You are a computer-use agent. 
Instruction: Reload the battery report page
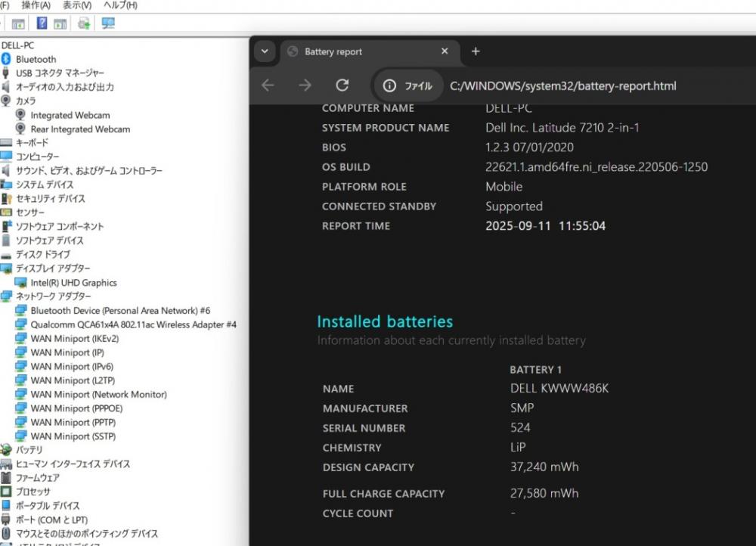pos(342,85)
